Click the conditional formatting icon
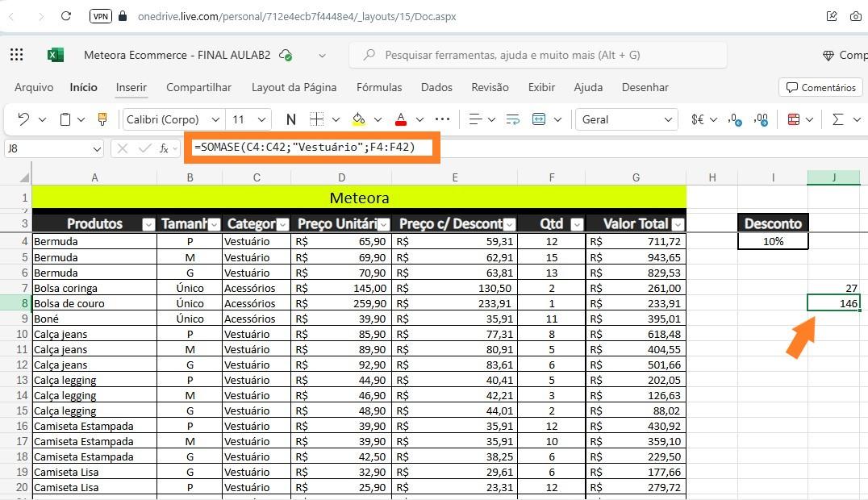Screen dimensions: 868x500 pos(793,119)
